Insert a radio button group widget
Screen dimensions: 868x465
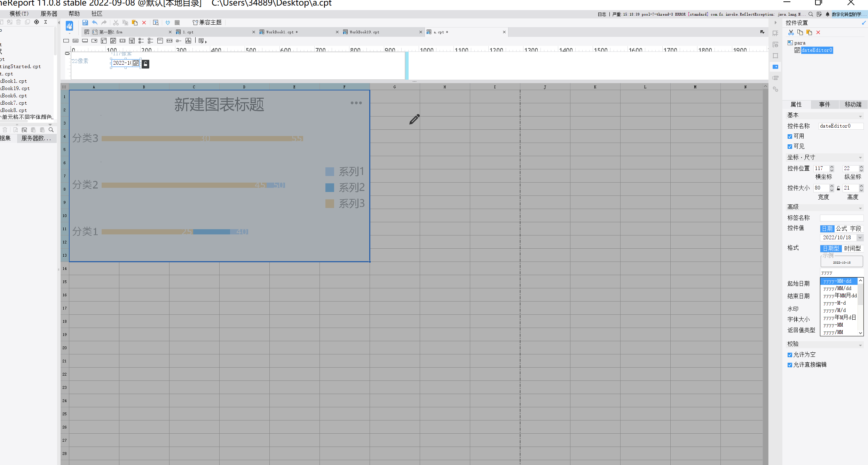pyautogui.click(x=141, y=41)
